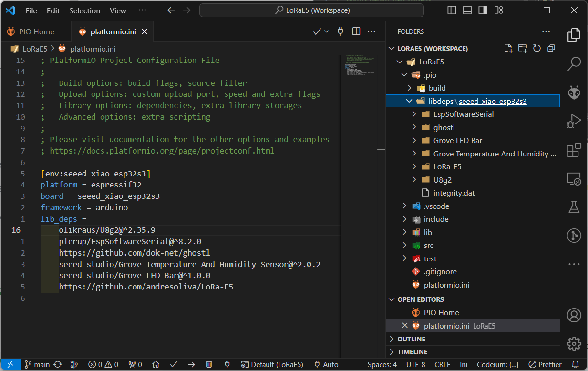The height and width of the screenshot is (371, 588).
Task: Open the andresoliva/LoRa-E5 GitHub link
Action: [x=146, y=287]
